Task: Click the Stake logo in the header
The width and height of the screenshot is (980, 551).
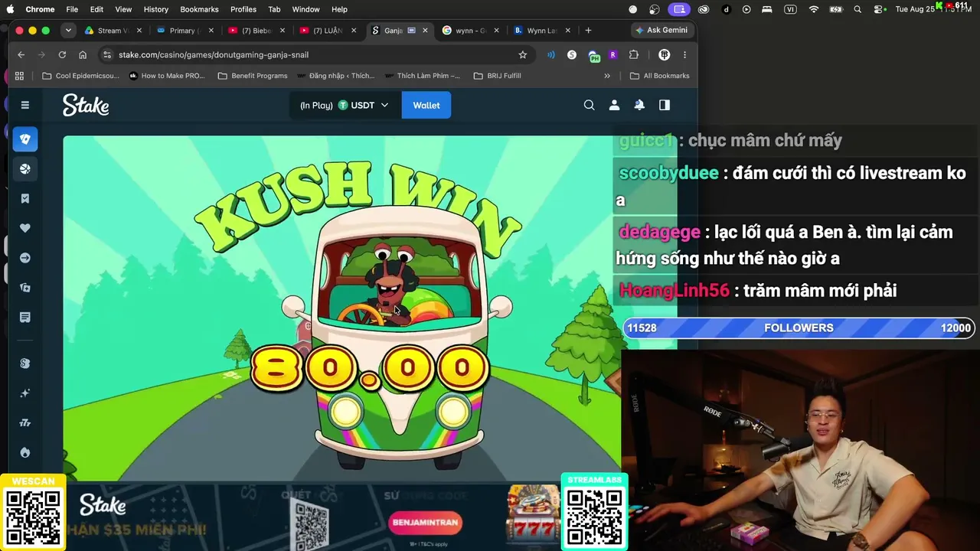Action: 86,105
